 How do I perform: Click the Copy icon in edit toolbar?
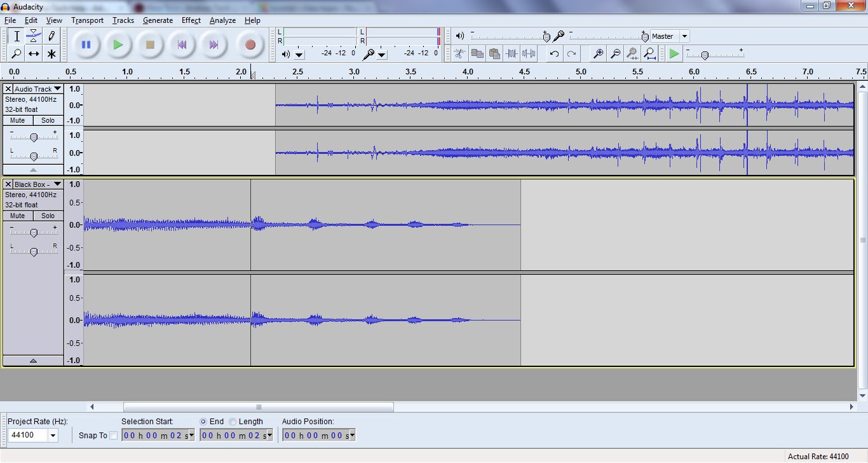(x=477, y=54)
